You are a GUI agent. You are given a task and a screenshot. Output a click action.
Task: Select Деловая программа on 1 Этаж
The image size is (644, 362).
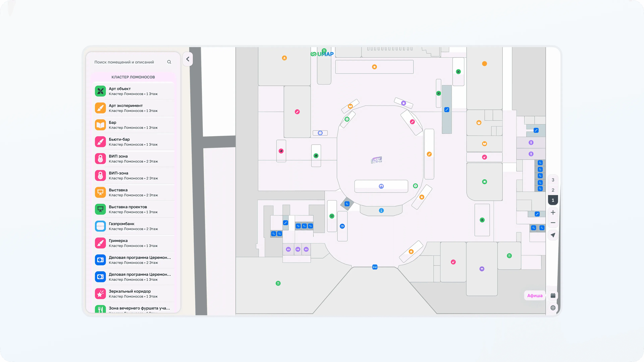(133, 277)
